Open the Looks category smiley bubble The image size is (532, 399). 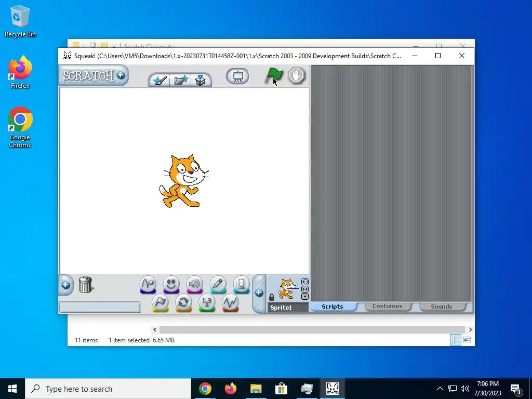171,284
